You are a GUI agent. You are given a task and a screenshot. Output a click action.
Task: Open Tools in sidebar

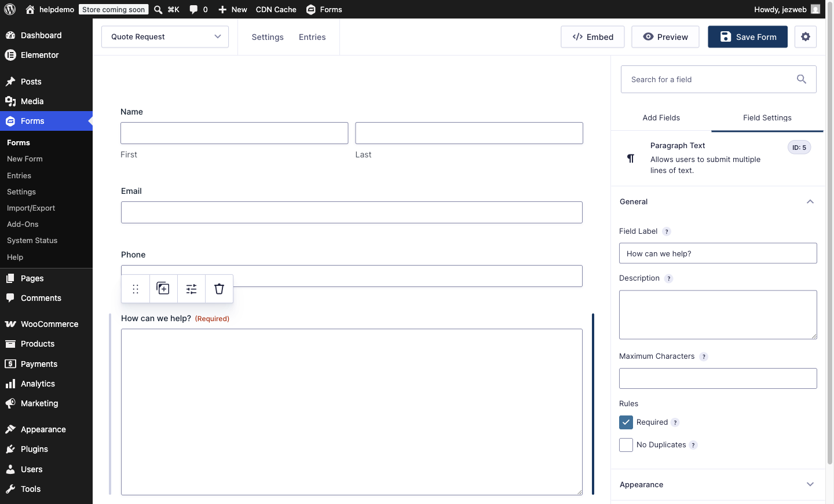[x=46, y=489]
